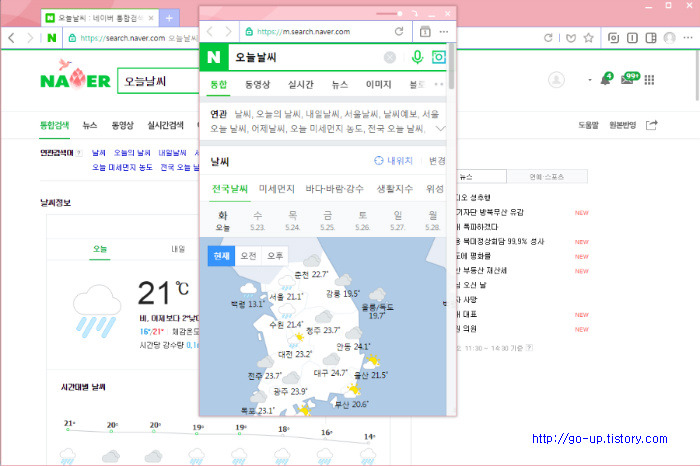Viewport: 700px width, 466px height.
Task: Open the Naver services grid icon
Action: click(x=649, y=80)
